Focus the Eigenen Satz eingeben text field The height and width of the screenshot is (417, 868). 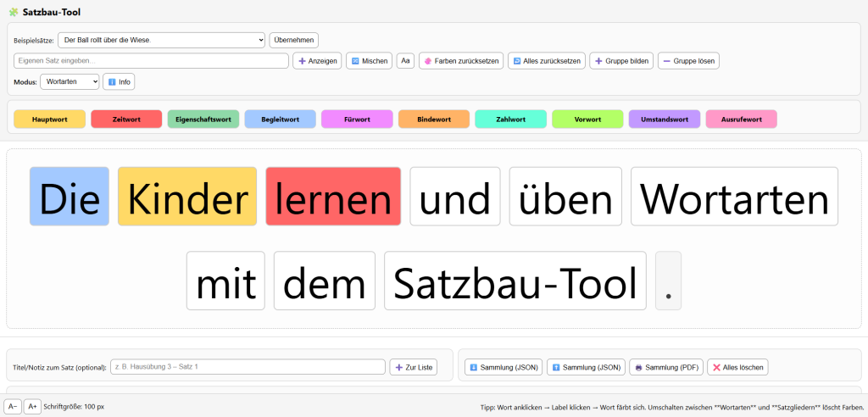pyautogui.click(x=151, y=61)
